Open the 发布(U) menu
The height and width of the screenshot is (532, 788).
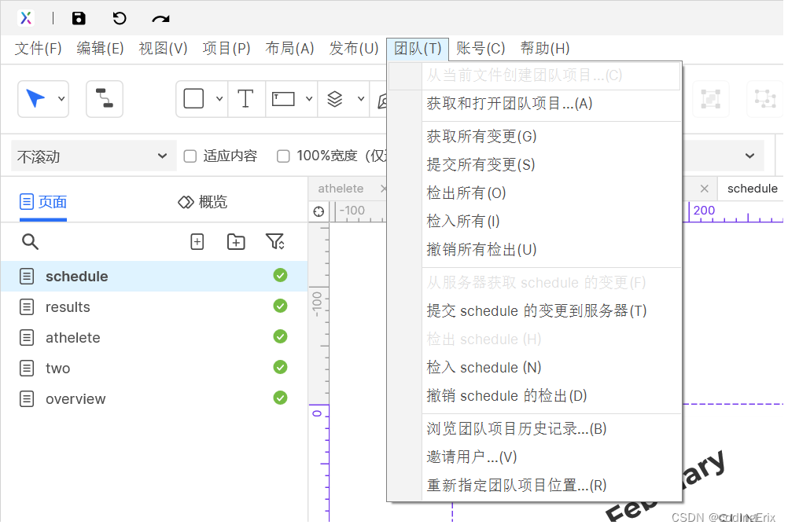pos(354,49)
